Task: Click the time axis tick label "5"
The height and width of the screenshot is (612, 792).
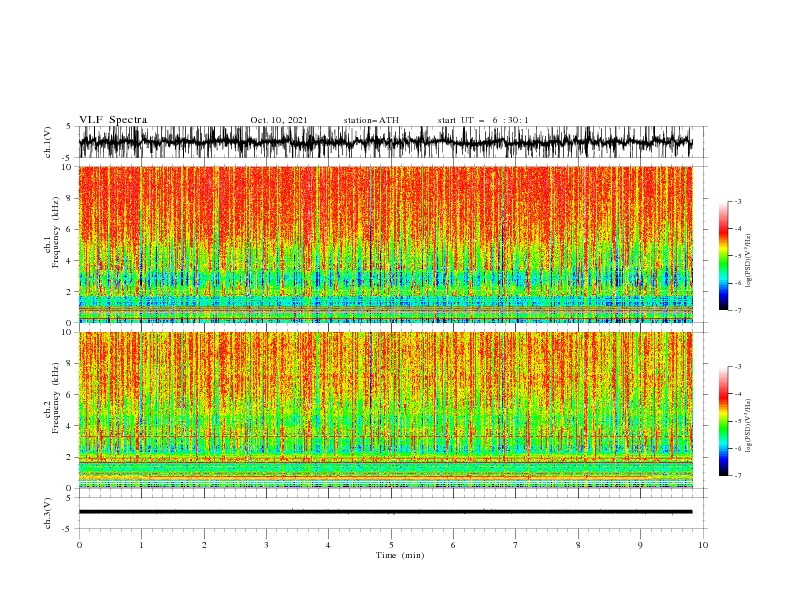Action: [x=391, y=545]
